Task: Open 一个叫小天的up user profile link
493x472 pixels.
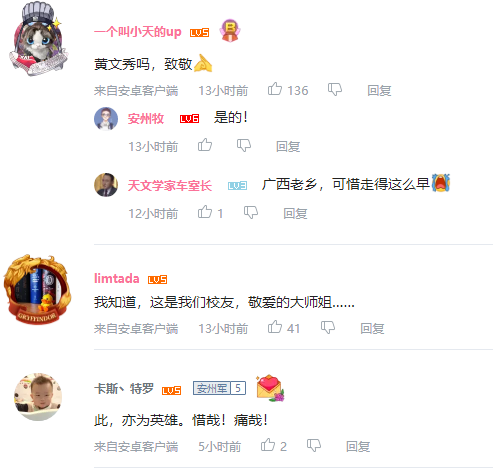Action: [138, 32]
